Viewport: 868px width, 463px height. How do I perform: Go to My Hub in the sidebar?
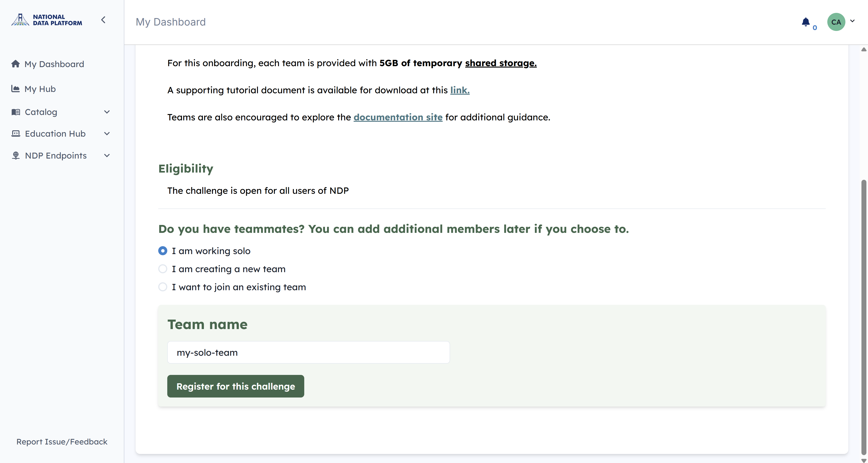pos(40,89)
